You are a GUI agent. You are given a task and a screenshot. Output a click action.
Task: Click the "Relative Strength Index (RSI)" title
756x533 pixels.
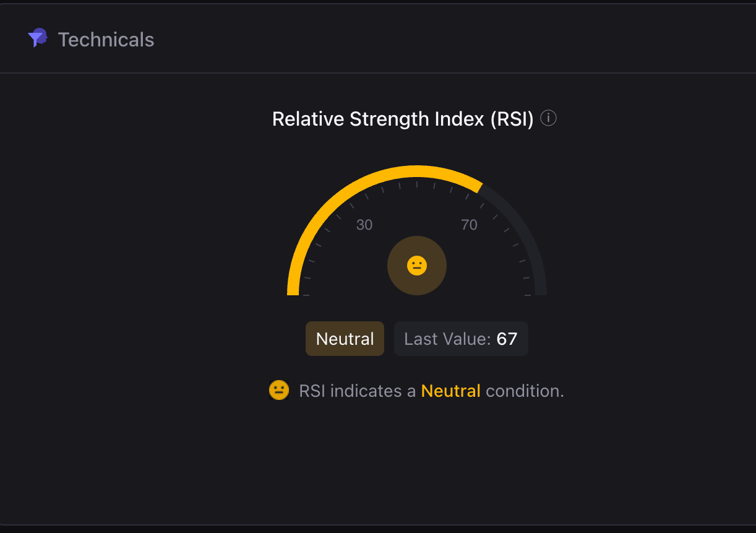click(x=403, y=119)
